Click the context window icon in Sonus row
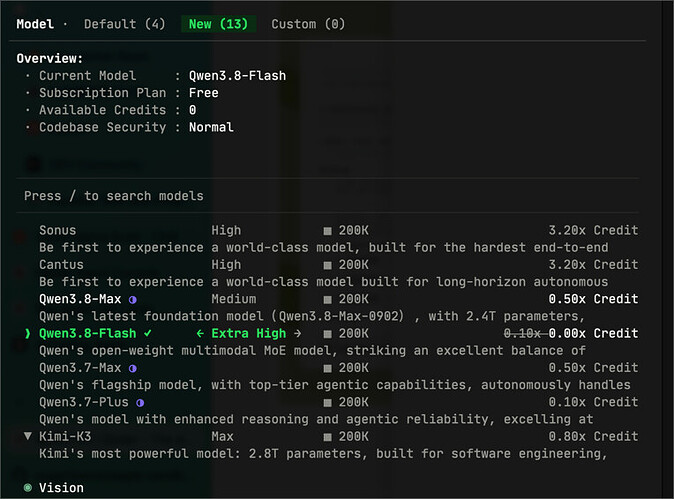 tap(328, 231)
